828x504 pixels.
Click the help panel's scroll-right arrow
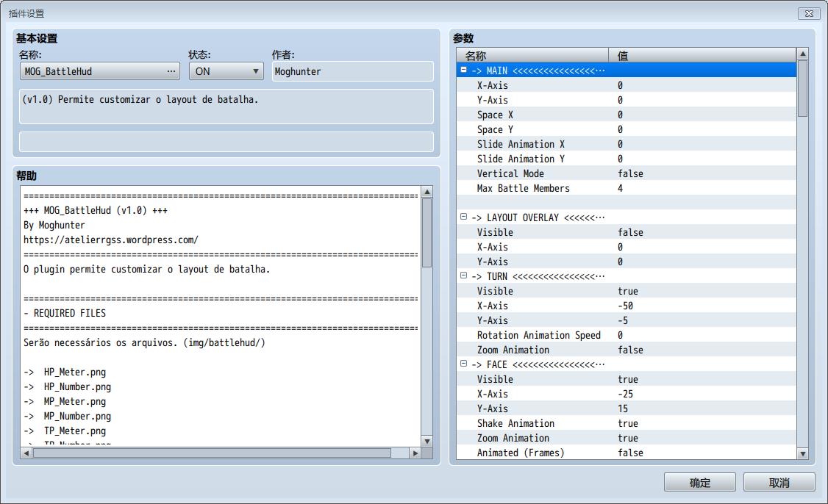pos(415,453)
